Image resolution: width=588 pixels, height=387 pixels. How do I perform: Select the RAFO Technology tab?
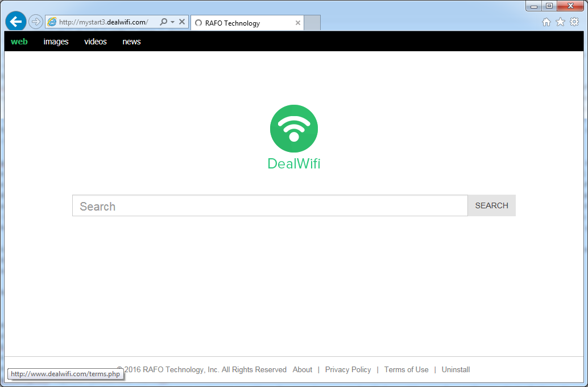coord(247,23)
